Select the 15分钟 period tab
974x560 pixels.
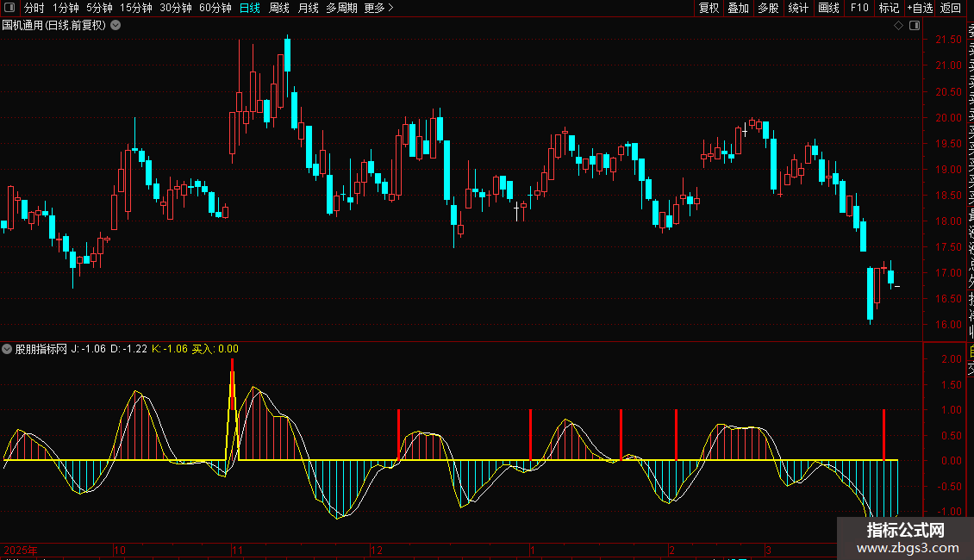(136, 8)
